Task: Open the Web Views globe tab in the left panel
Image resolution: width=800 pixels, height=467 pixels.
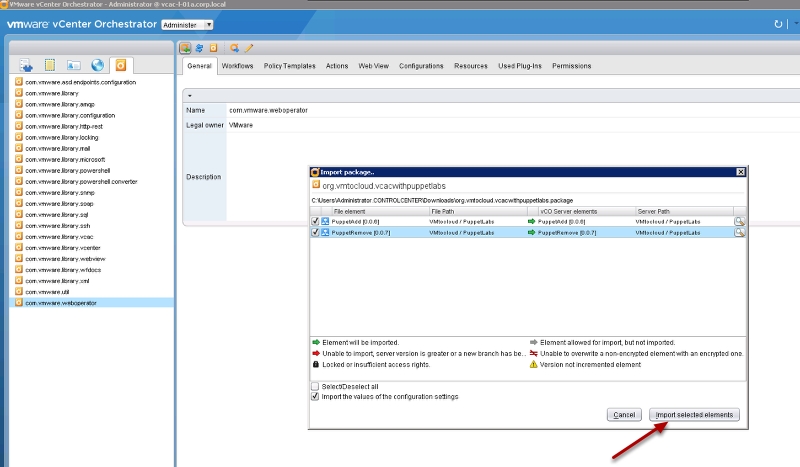Action: pyautogui.click(x=97, y=65)
